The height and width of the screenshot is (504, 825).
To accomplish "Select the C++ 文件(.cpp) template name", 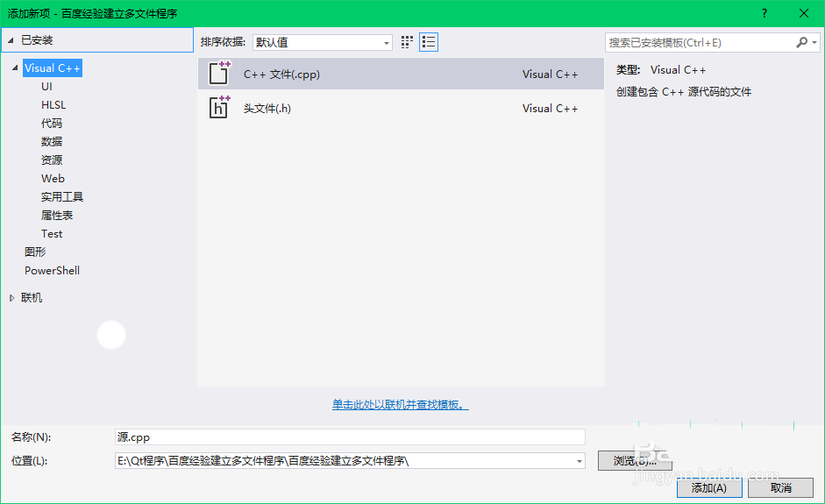I will point(281,75).
